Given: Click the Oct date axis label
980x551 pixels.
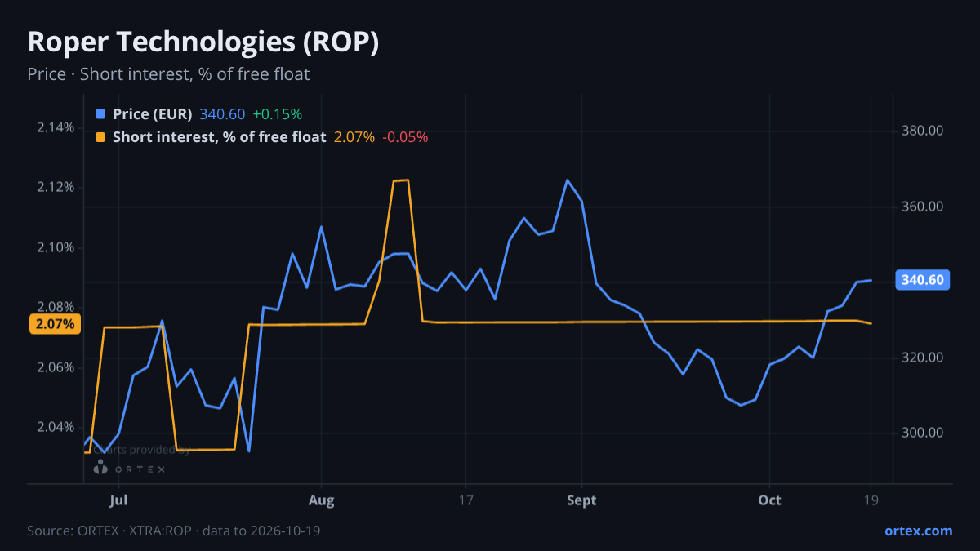Looking at the screenshot, I should pyautogui.click(x=769, y=500).
